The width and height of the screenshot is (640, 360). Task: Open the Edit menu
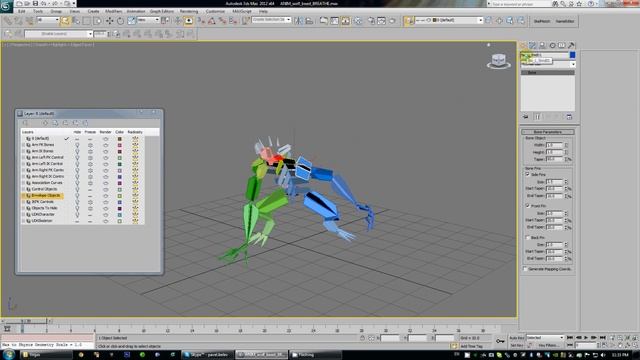click(x=22, y=11)
